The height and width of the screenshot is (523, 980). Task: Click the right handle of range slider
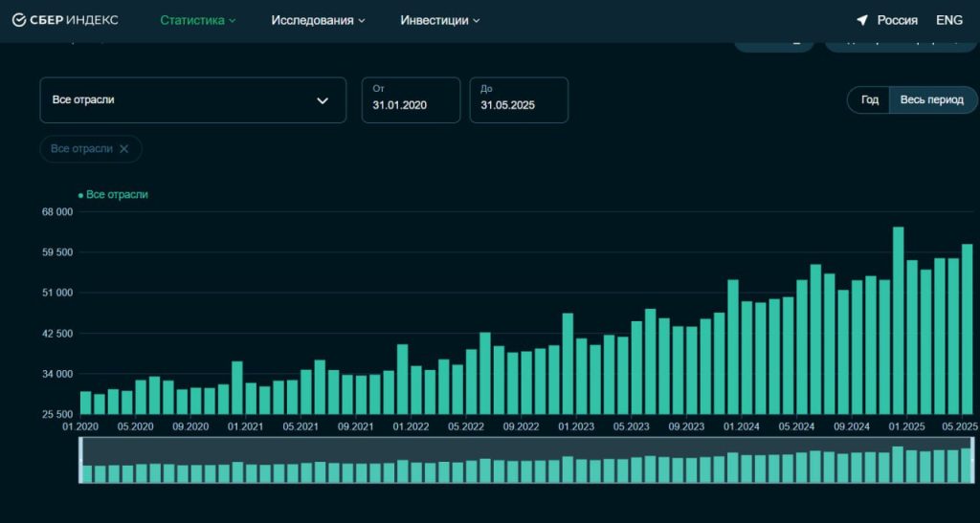pos(973,460)
